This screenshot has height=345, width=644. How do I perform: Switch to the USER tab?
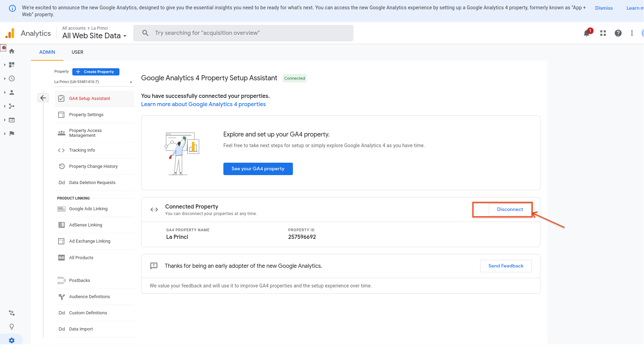(77, 52)
